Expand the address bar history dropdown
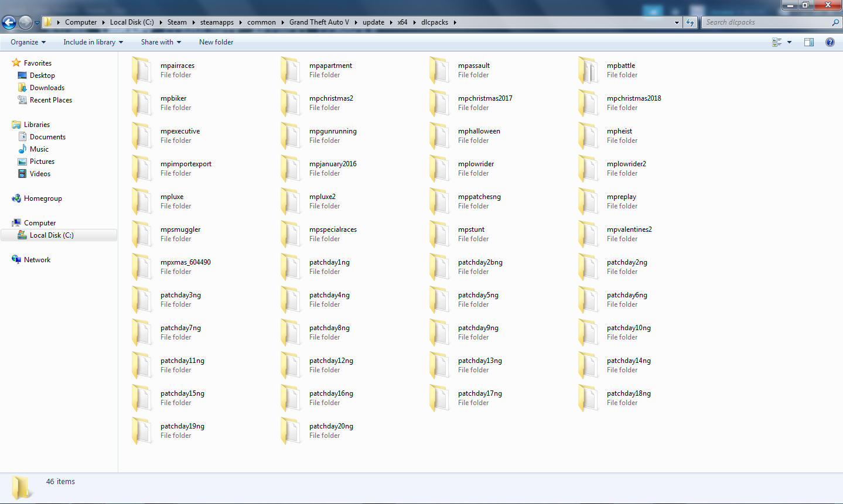 [677, 22]
